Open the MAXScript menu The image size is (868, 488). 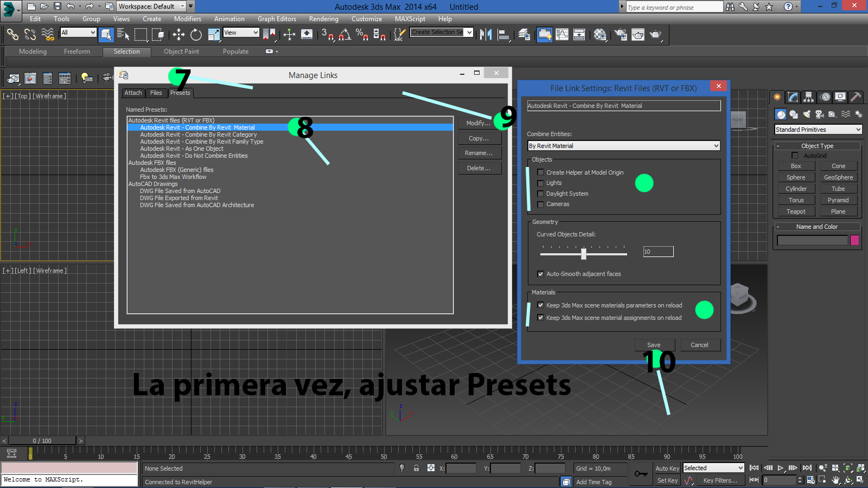click(x=410, y=19)
